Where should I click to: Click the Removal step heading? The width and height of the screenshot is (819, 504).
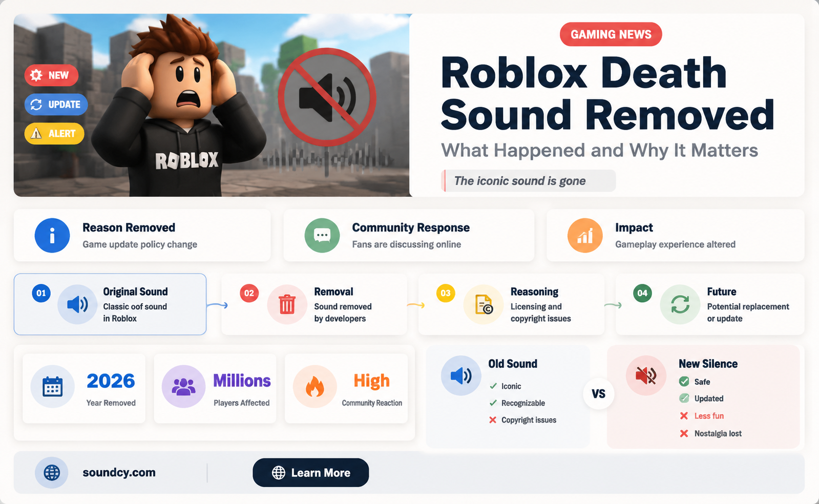333,291
